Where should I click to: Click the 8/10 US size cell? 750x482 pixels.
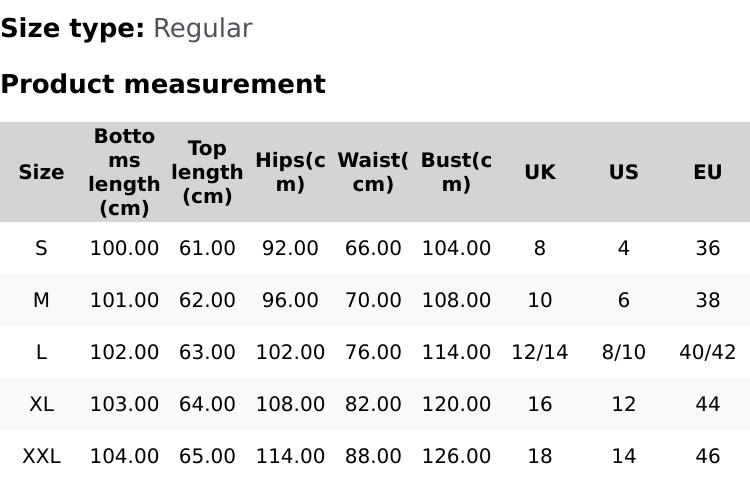click(624, 352)
